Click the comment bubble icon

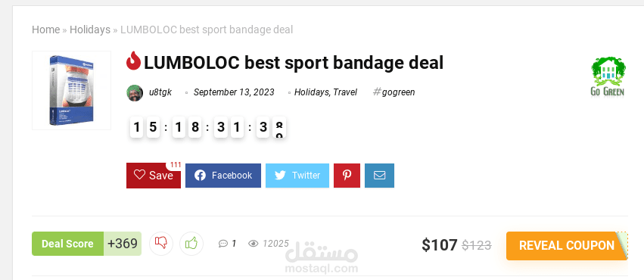(x=222, y=244)
